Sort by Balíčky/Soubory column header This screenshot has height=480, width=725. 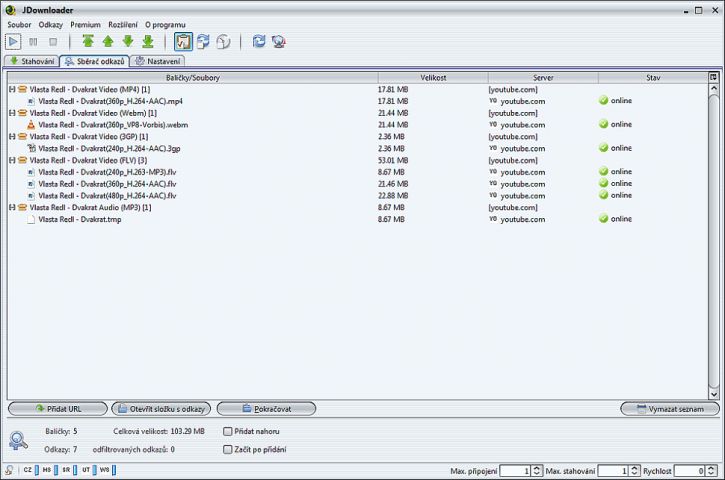192,78
